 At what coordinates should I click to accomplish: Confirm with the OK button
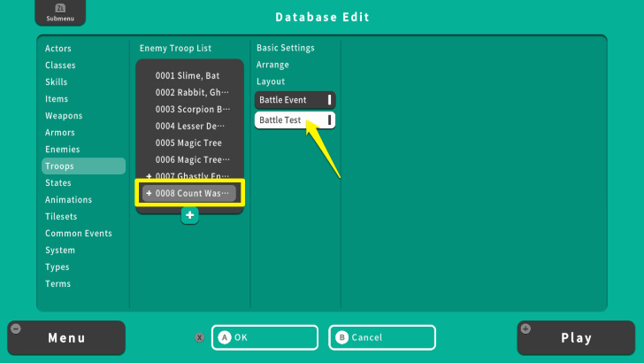pos(264,337)
